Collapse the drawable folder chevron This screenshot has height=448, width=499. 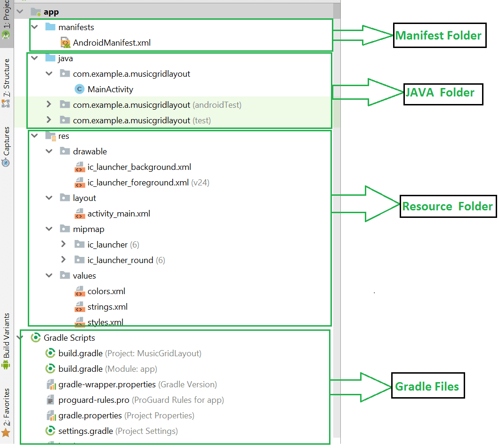[48, 152]
